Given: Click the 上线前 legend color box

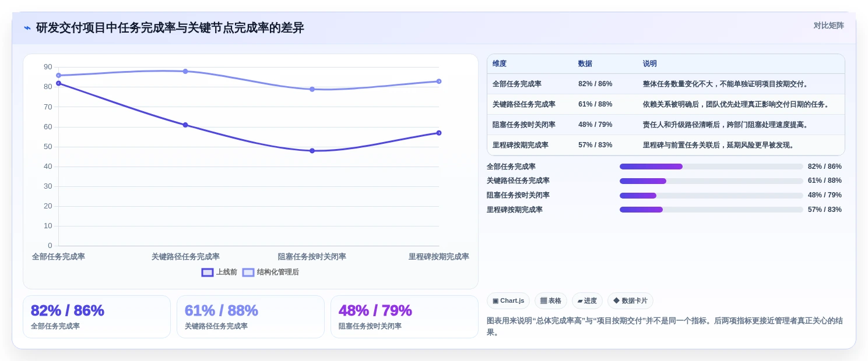Looking at the screenshot, I should pyautogui.click(x=208, y=272).
